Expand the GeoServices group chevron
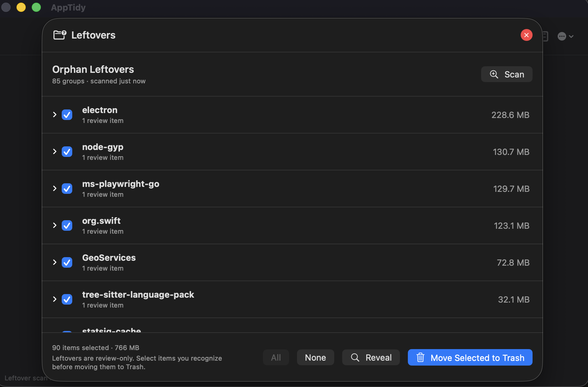The width and height of the screenshot is (588, 387). (55, 262)
